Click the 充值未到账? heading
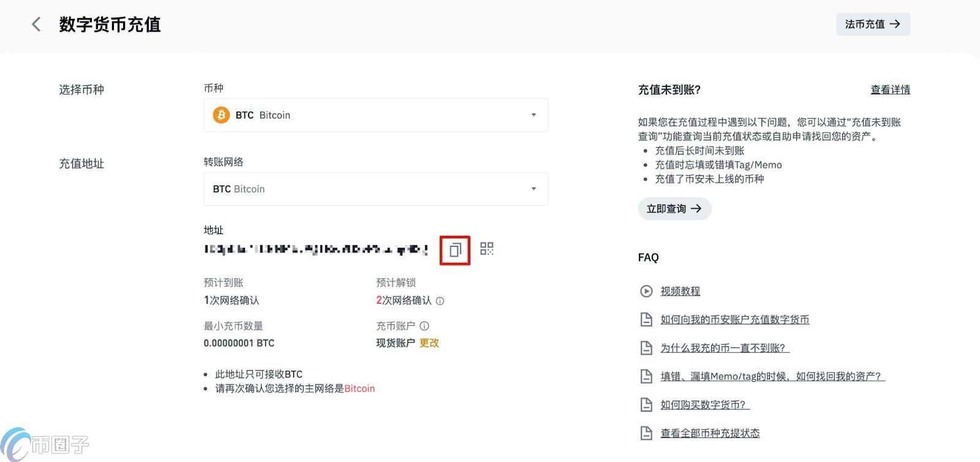The width and height of the screenshot is (980, 462). 669,89
